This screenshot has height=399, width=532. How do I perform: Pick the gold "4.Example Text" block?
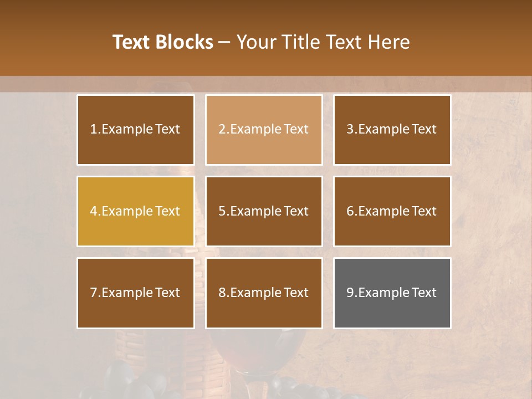[x=136, y=211]
